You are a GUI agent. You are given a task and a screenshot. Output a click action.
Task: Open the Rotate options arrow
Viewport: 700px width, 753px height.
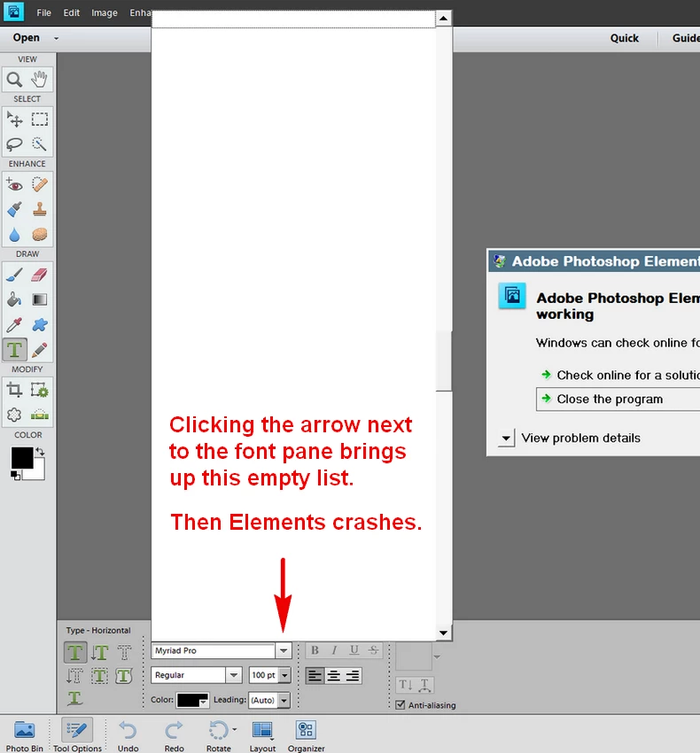(235, 729)
